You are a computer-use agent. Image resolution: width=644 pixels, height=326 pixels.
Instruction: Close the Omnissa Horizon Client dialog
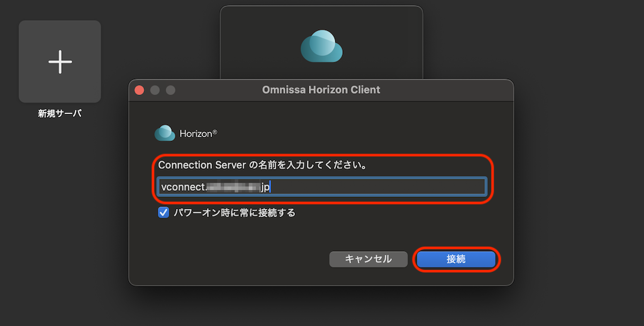click(x=139, y=90)
